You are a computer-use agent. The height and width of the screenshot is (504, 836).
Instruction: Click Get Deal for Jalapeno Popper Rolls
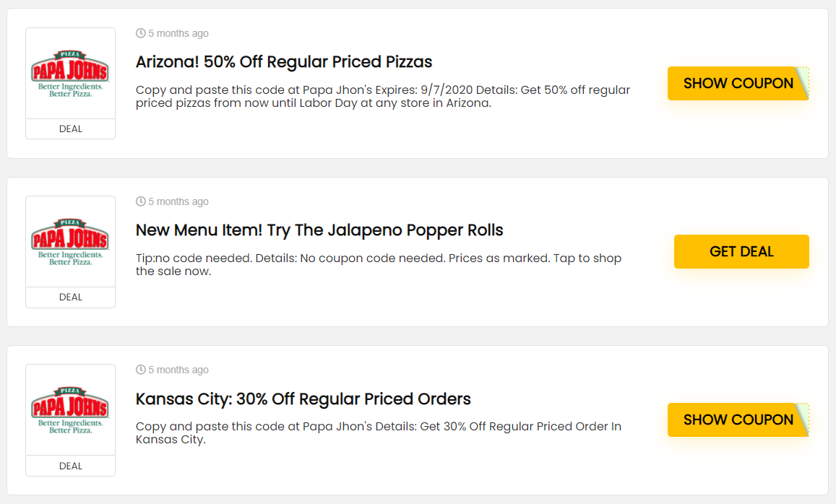click(x=741, y=251)
